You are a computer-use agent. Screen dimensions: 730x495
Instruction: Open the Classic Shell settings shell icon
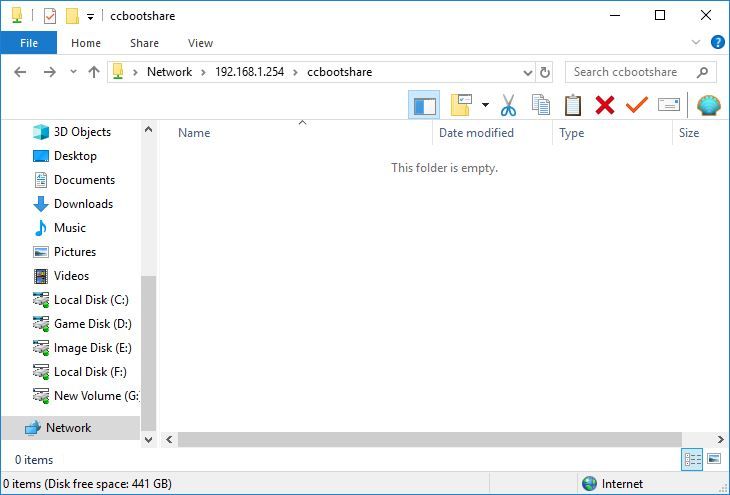708,105
